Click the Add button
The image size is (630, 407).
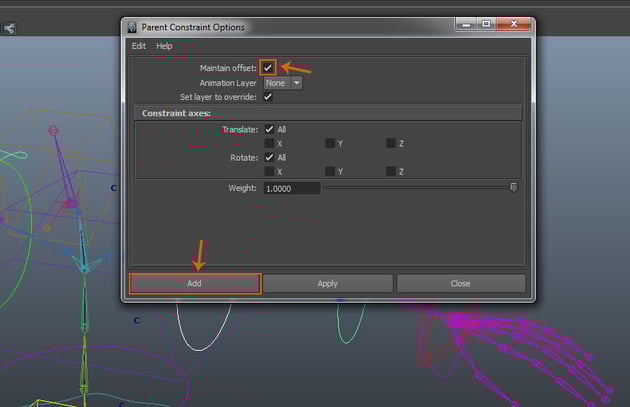[x=195, y=284]
